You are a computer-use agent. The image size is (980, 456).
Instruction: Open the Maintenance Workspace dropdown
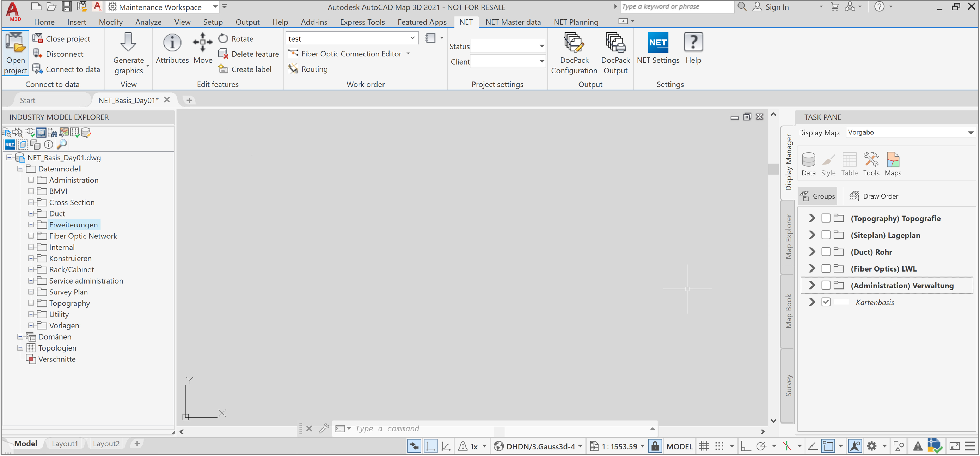click(215, 6)
